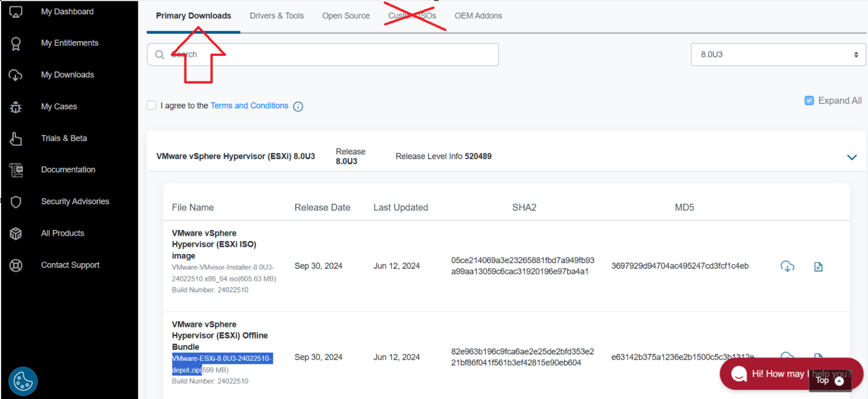Click the Release Date column header

[322, 208]
